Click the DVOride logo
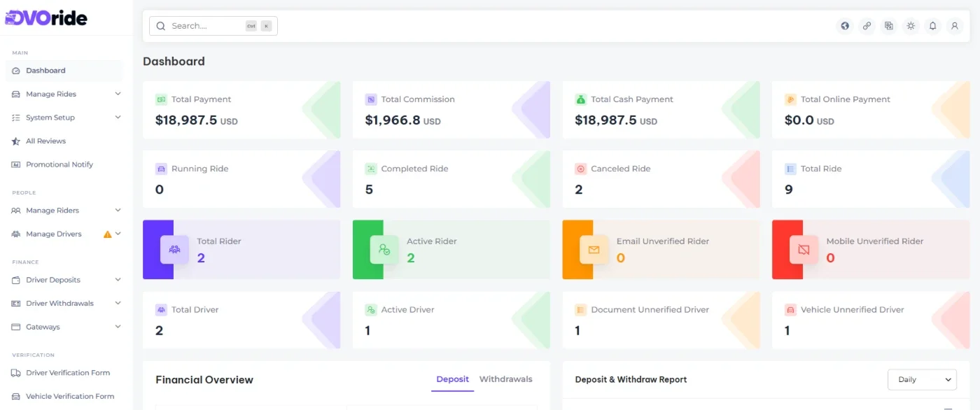Image resolution: width=980 pixels, height=410 pixels. point(46,17)
